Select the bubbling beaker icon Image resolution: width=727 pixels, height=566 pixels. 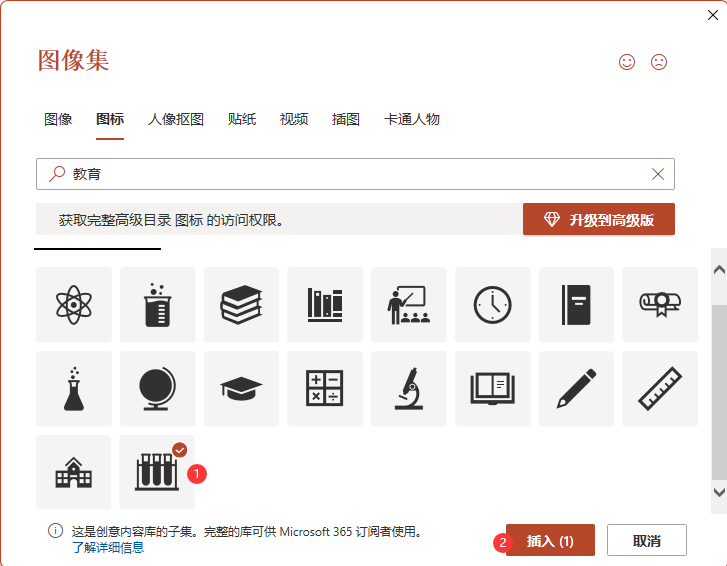pyautogui.click(x=158, y=305)
